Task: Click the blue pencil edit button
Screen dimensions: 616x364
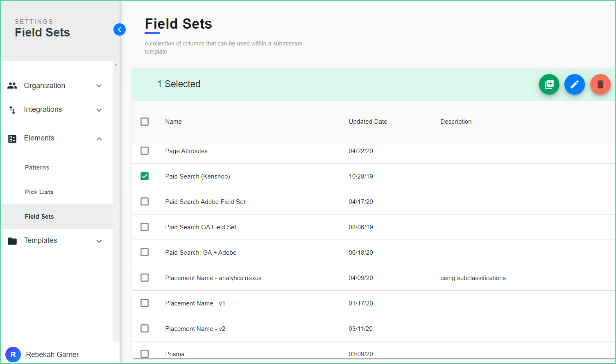Action: 574,84
